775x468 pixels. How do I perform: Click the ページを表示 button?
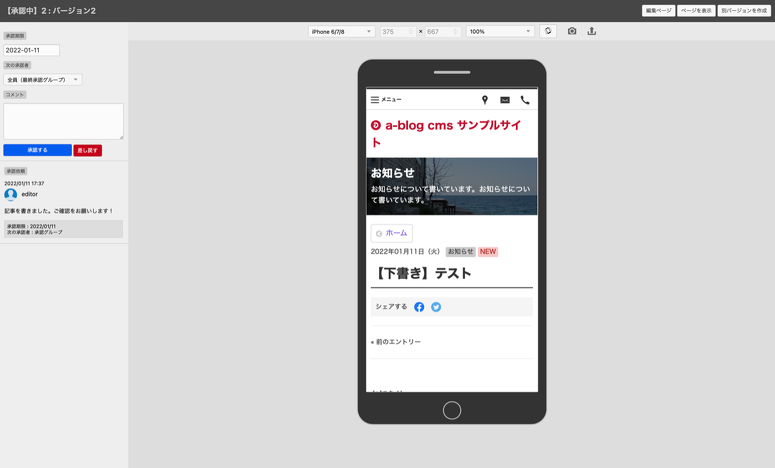tap(696, 11)
